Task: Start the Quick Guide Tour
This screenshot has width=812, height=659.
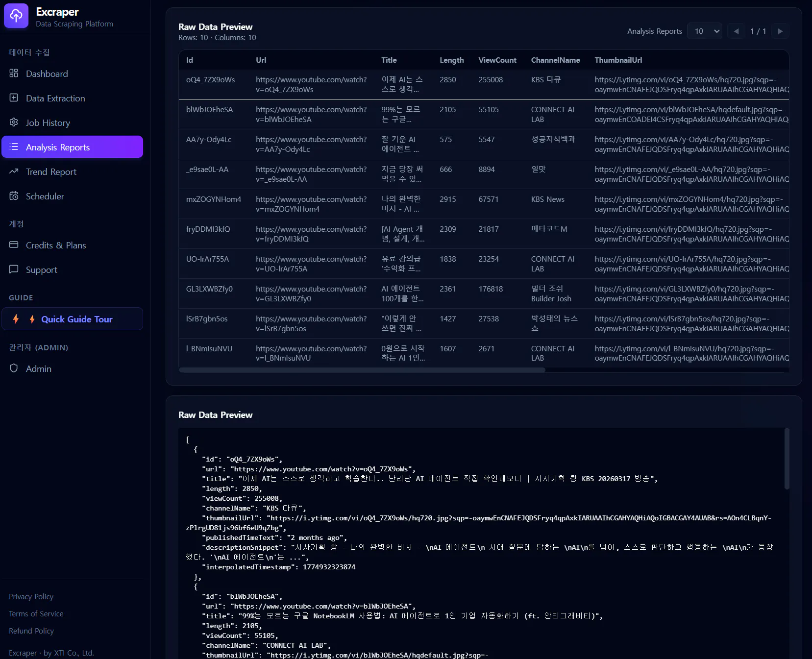Action: click(73, 319)
